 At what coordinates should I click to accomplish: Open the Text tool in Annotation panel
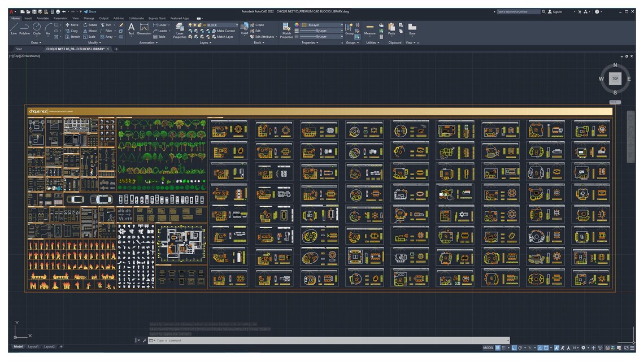pos(132,27)
